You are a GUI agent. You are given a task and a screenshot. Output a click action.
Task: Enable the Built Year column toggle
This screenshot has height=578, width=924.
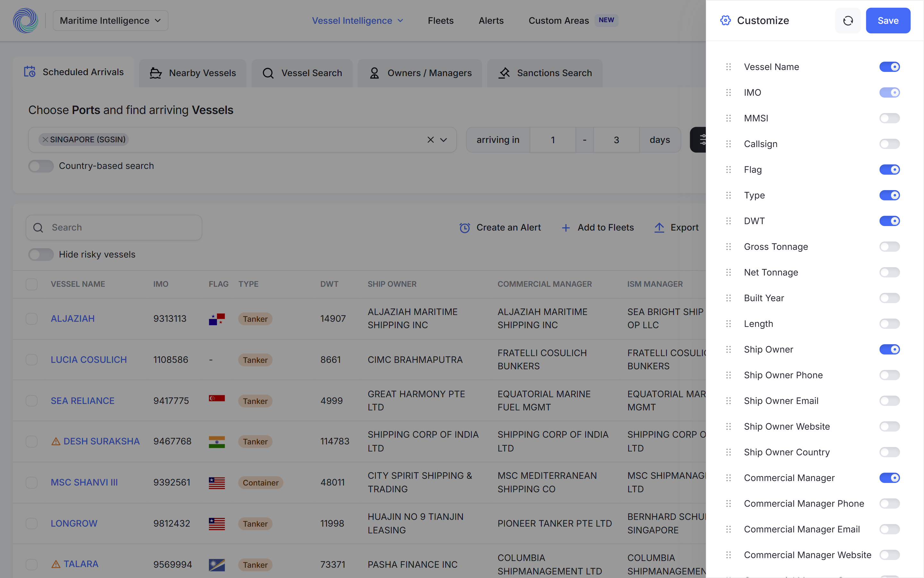tap(889, 298)
